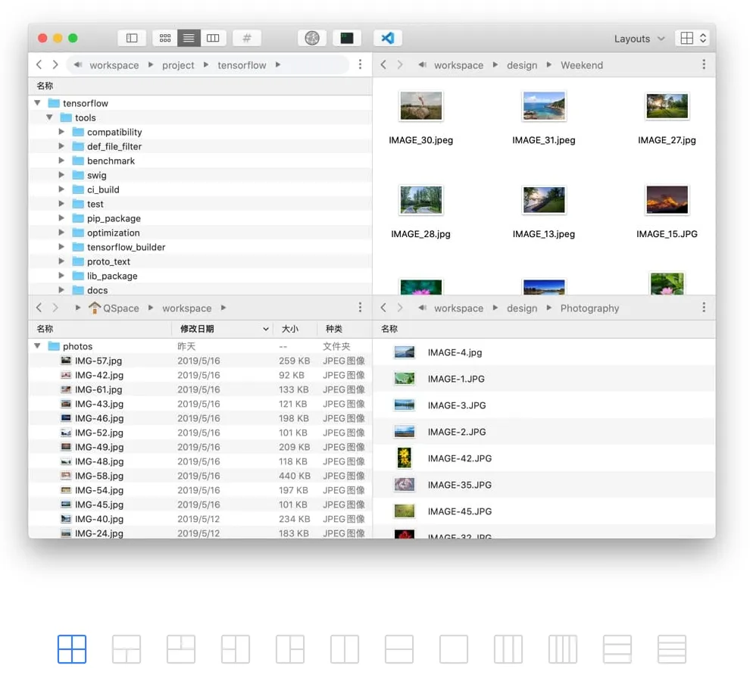This screenshot has width=750, height=700.
Task: Open more options in QSpace workspace pane
Action: tap(360, 308)
